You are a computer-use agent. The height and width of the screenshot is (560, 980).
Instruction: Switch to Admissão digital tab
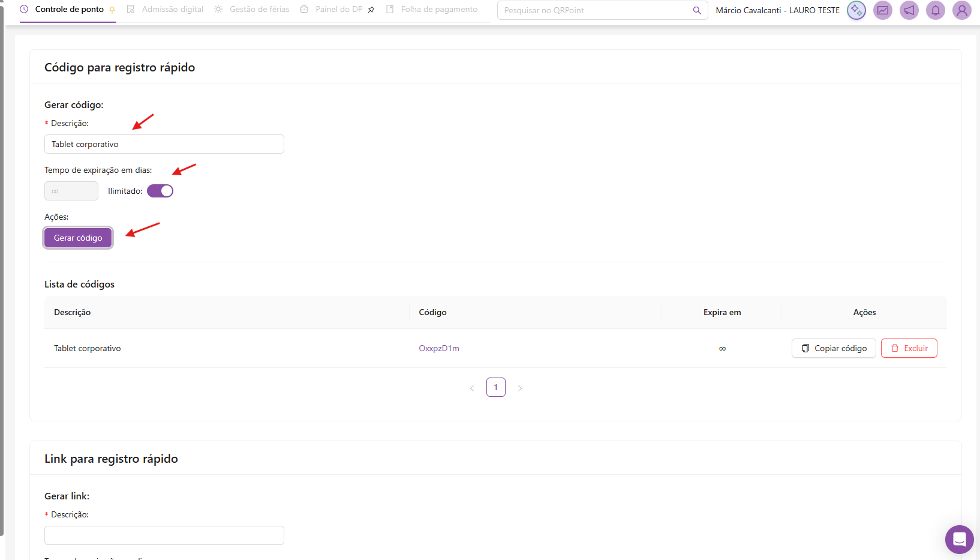(x=172, y=10)
